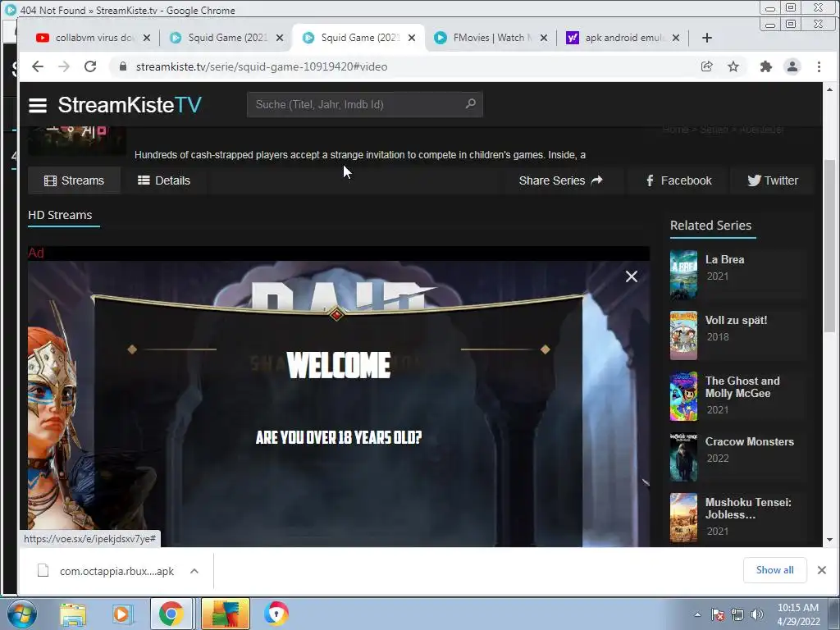Expand download item options chevron

coord(194,571)
